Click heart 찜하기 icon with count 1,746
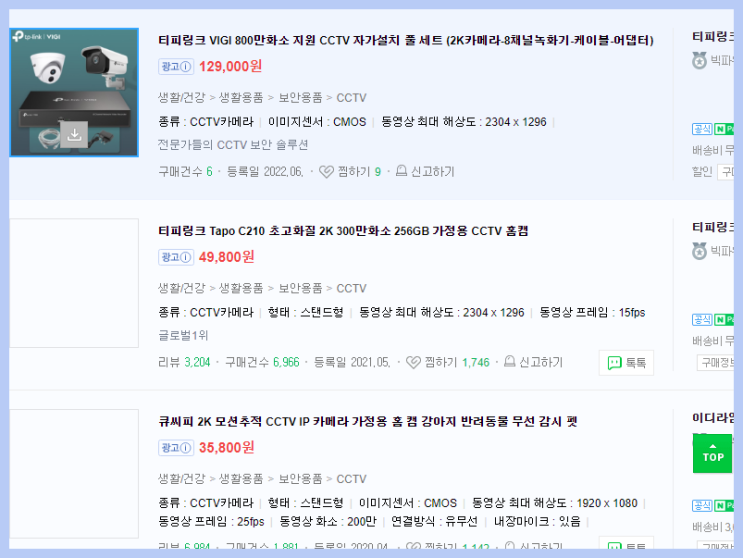 point(413,362)
